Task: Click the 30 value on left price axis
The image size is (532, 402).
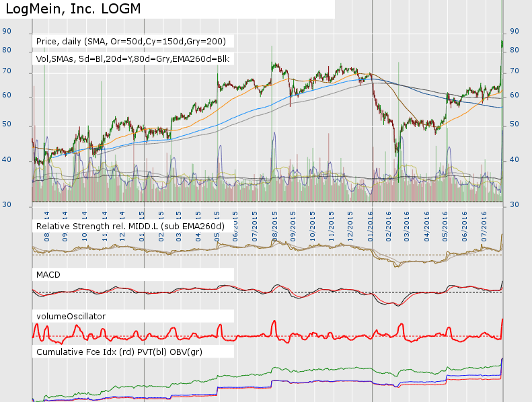Action: pyautogui.click(x=7, y=204)
